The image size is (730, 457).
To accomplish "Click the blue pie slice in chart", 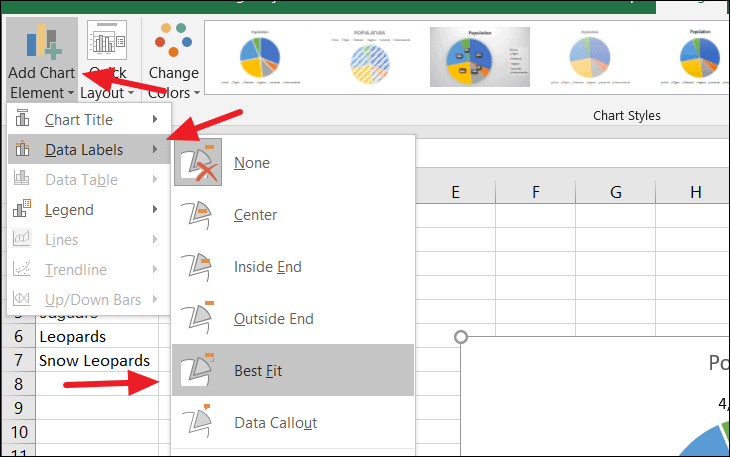I will (x=705, y=444).
